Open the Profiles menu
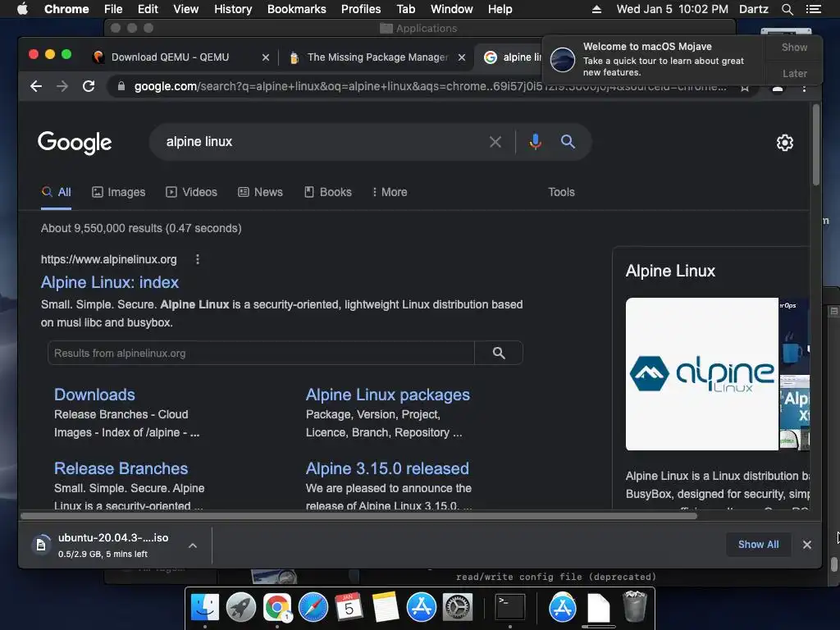 pyautogui.click(x=361, y=9)
